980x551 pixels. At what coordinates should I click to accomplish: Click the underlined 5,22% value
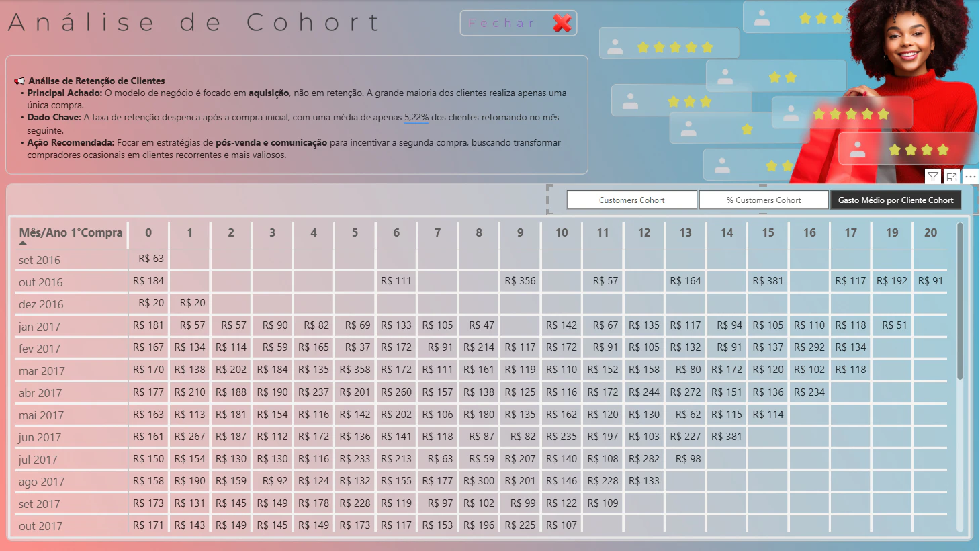(416, 118)
